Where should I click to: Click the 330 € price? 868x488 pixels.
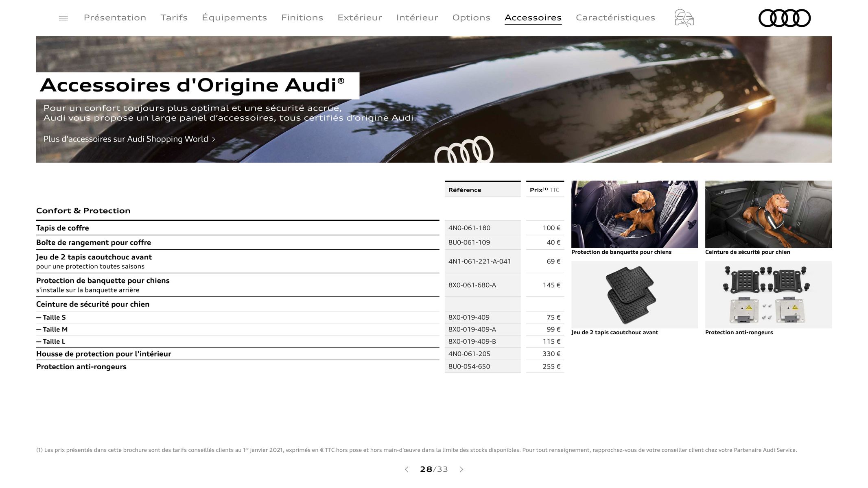(x=551, y=354)
